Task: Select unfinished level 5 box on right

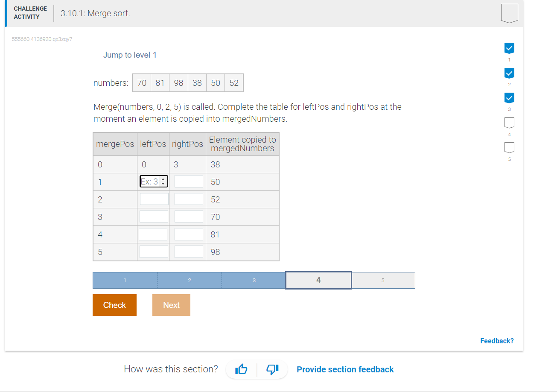Action: 509,147
